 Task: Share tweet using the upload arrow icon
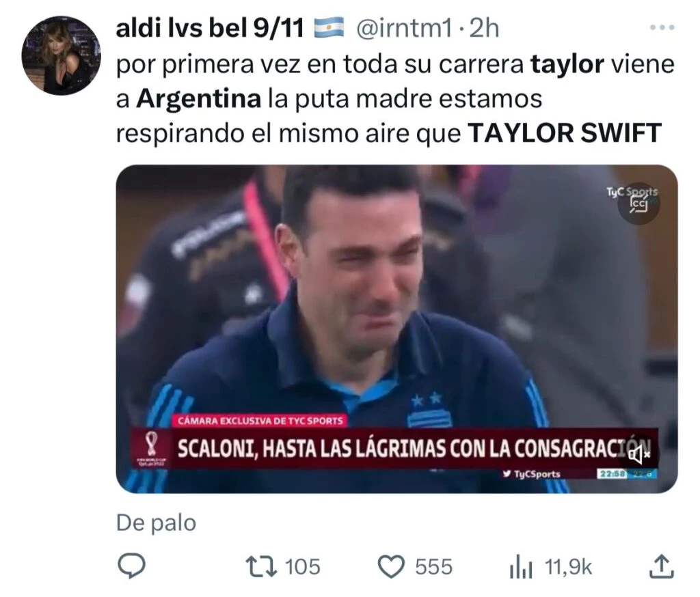(x=661, y=566)
